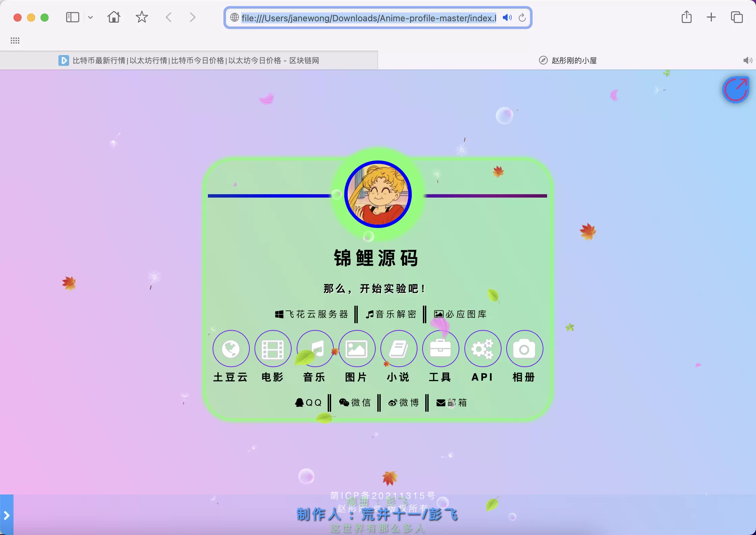Click the 萌ICP备20211315号 footer text
This screenshot has width=756, height=535.
(383, 495)
